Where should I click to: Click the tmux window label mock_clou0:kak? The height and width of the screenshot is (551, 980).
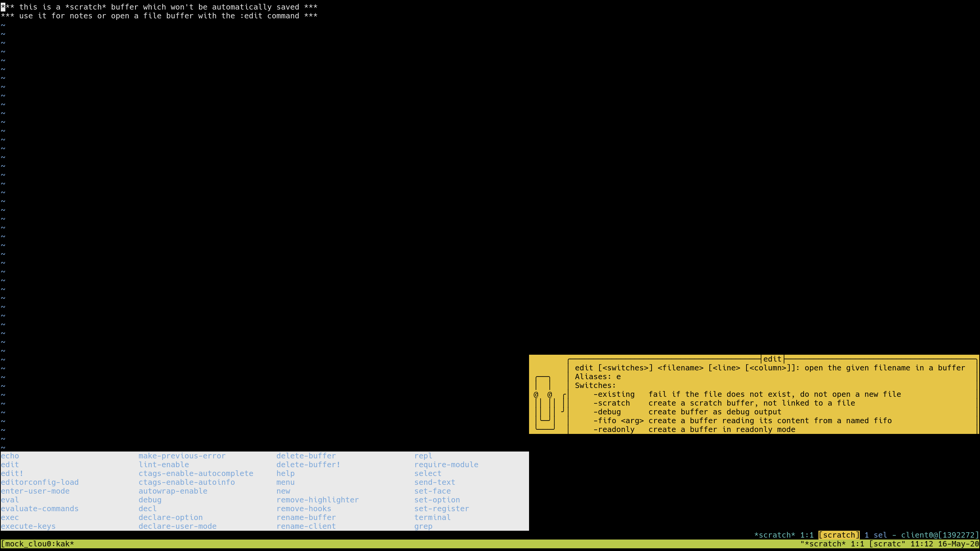(x=38, y=544)
